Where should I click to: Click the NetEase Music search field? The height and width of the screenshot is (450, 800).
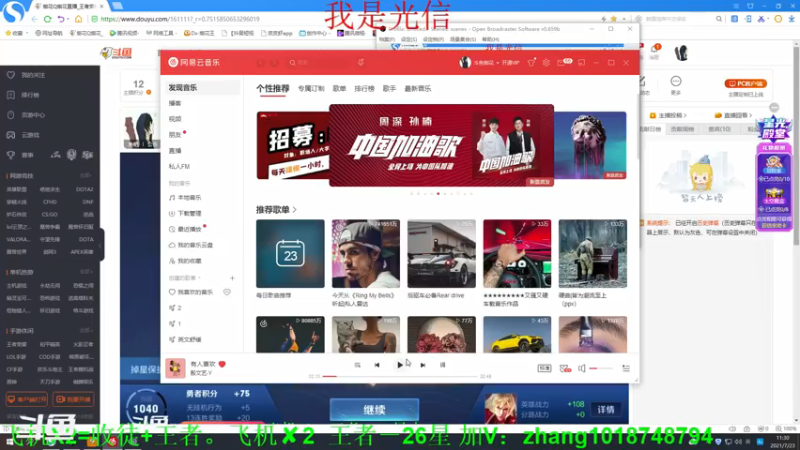[316, 62]
